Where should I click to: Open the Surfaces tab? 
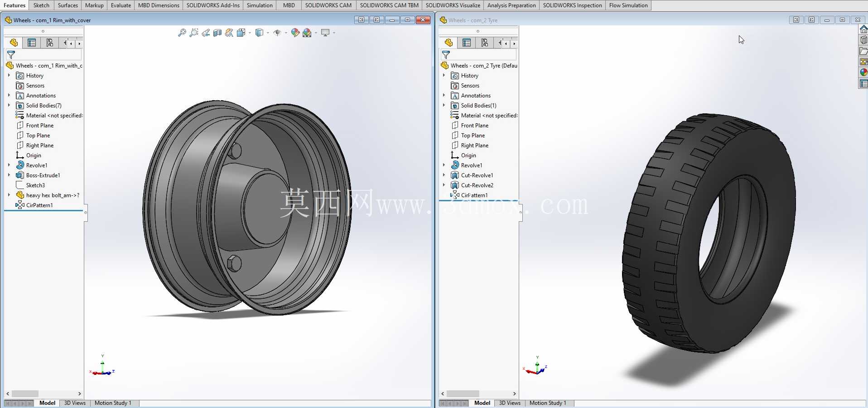click(x=68, y=5)
